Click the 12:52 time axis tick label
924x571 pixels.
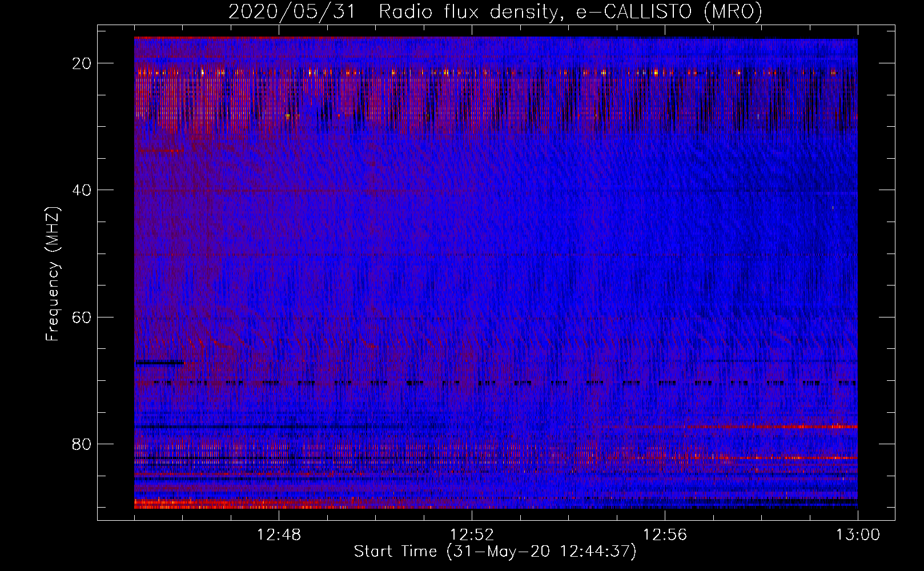tap(472, 535)
